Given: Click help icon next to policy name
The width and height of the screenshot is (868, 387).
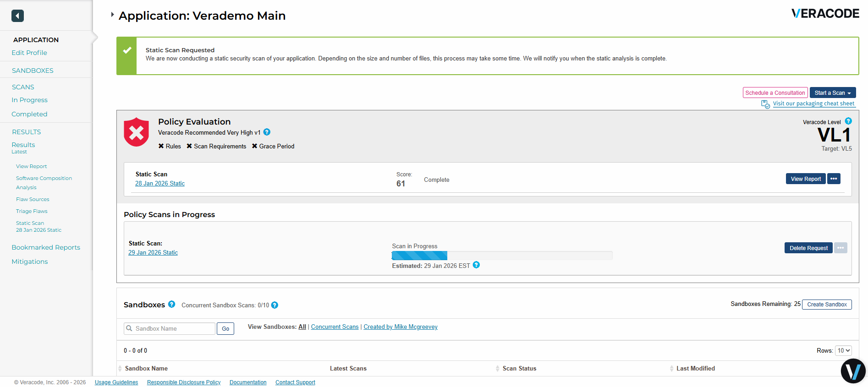Looking at the screenshot, I should pos(267,132).
